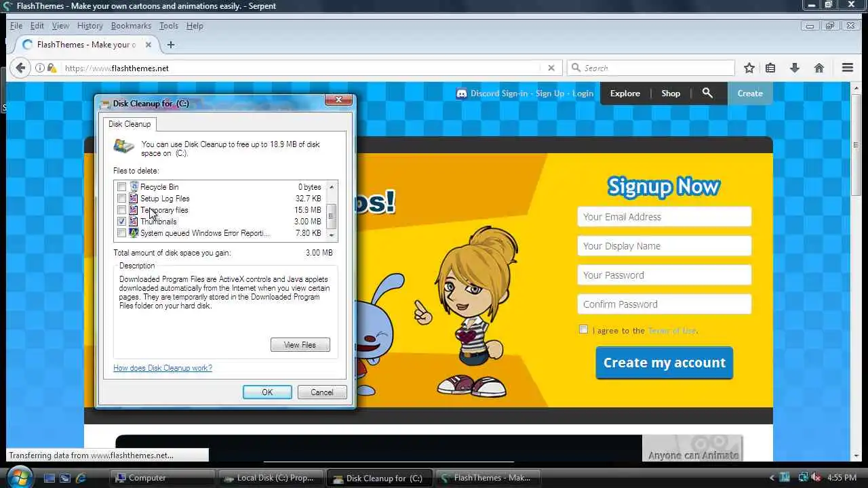Click the Thumbnails item icon in list
868x488 pixels.
point(134,222)
